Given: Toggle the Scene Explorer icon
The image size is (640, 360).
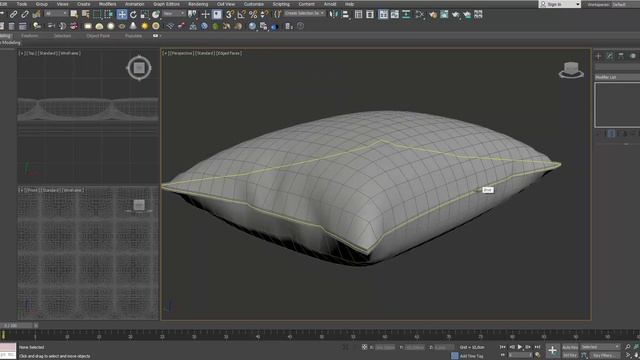Looking at the screenshot, I should tap(358, 15).
